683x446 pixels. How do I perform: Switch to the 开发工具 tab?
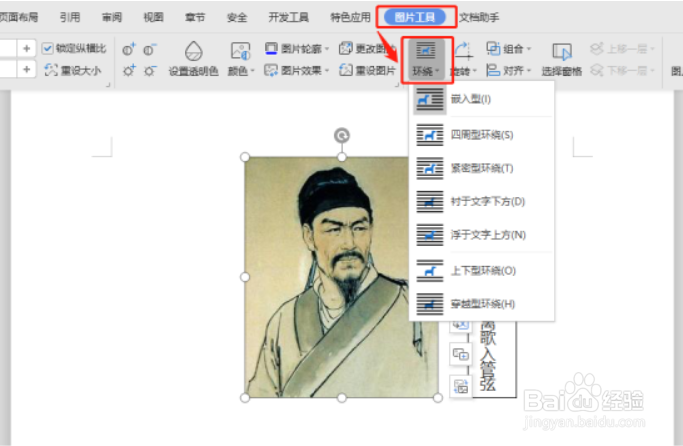(288, 17)
